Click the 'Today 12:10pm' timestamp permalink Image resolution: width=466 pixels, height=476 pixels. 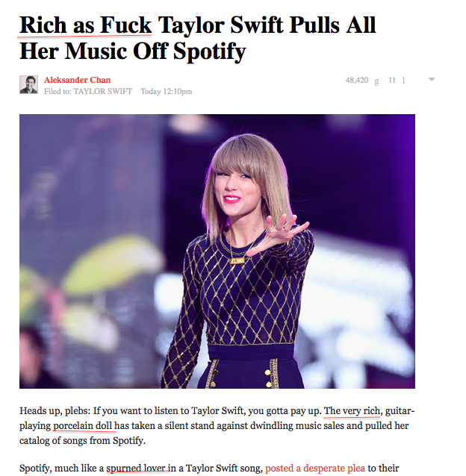[167, 91]
